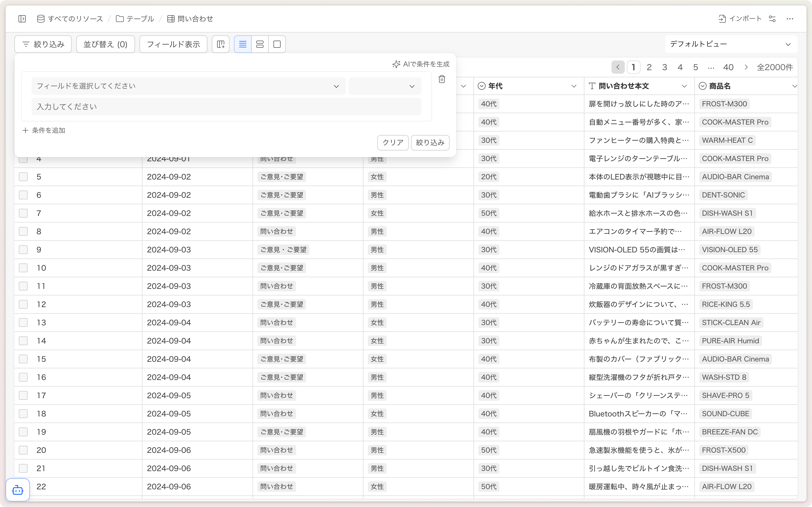Click the filter value input field
Viewport: 812px width, 507px height.
tap(226, 107)
